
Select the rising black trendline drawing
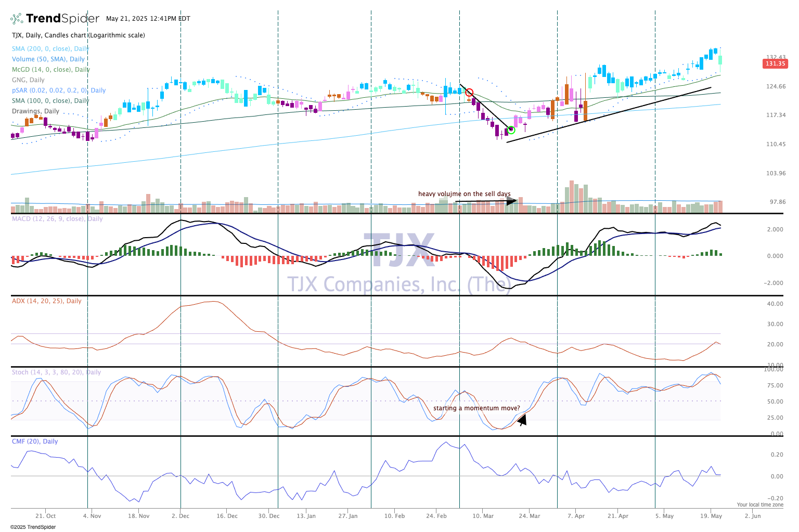[x=609, y=114]
